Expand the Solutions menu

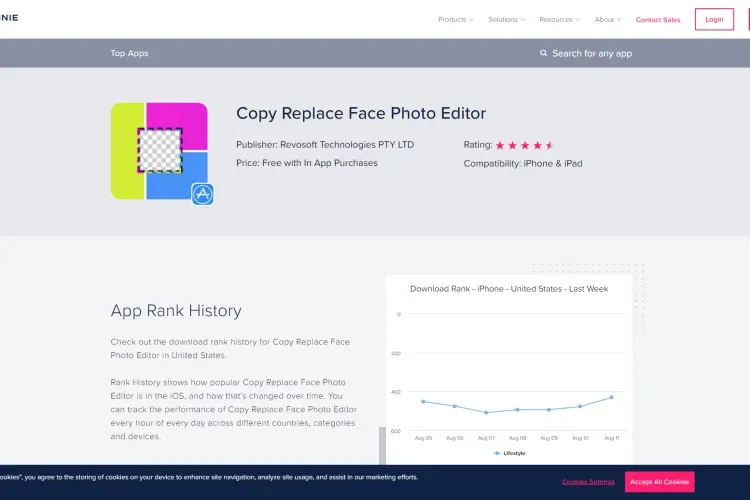click(x=507, y=20)
